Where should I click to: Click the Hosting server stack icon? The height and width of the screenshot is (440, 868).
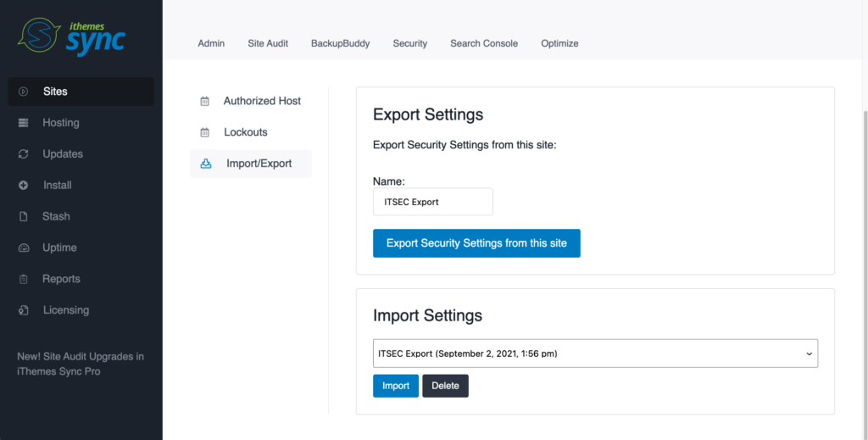pyautogui.click(x=23, y=123)
